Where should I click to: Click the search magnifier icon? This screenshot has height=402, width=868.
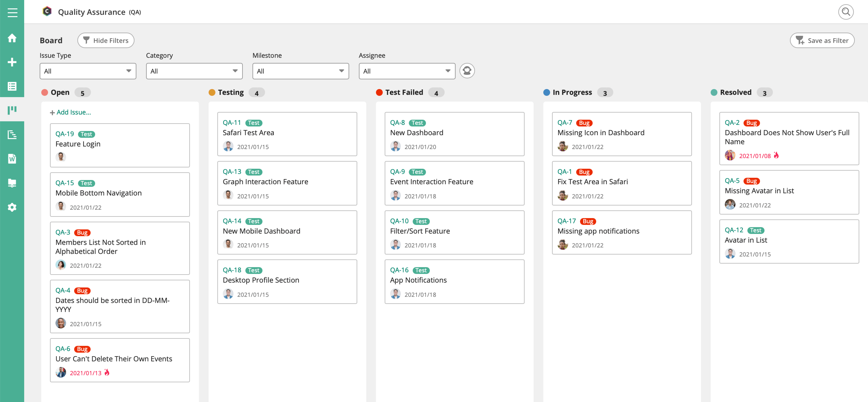845,12
